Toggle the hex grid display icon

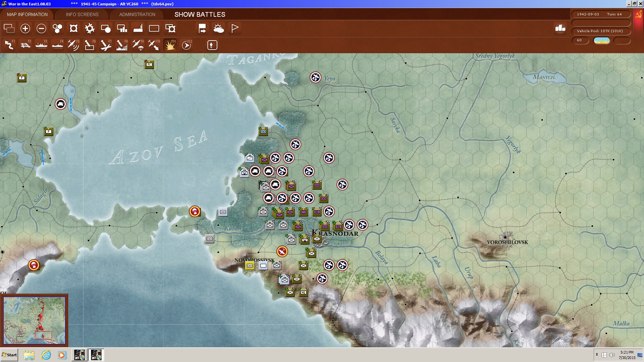pos(57,28)
